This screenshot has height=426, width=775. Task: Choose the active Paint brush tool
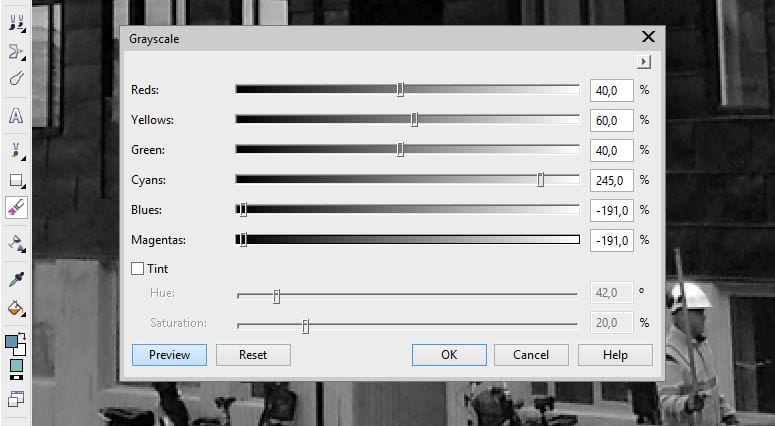tap(16, 208)
